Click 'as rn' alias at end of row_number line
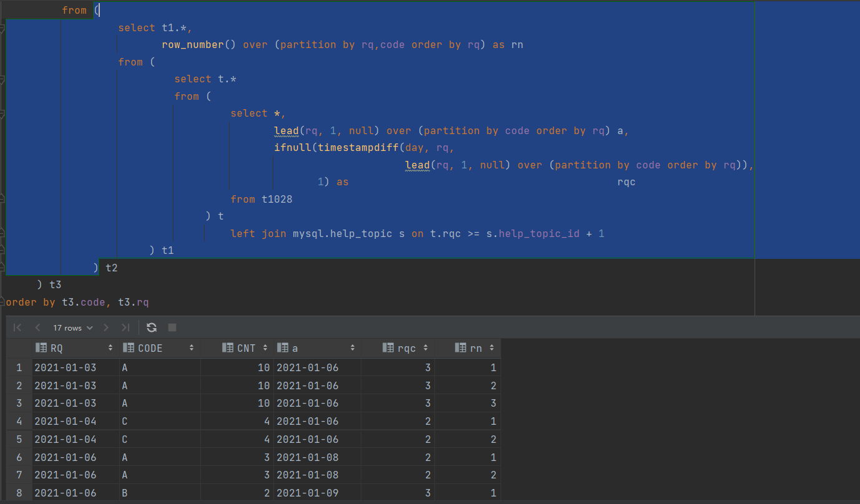 [508, 45]
